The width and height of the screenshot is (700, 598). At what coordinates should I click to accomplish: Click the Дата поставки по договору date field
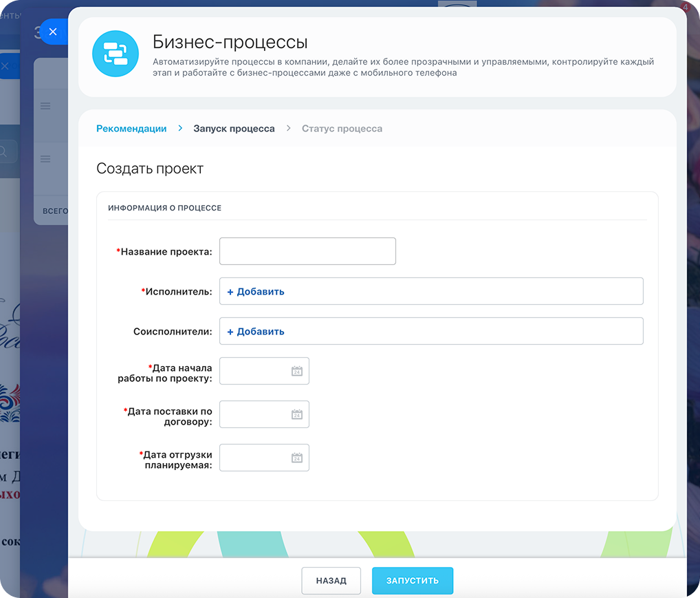[264, 414]
